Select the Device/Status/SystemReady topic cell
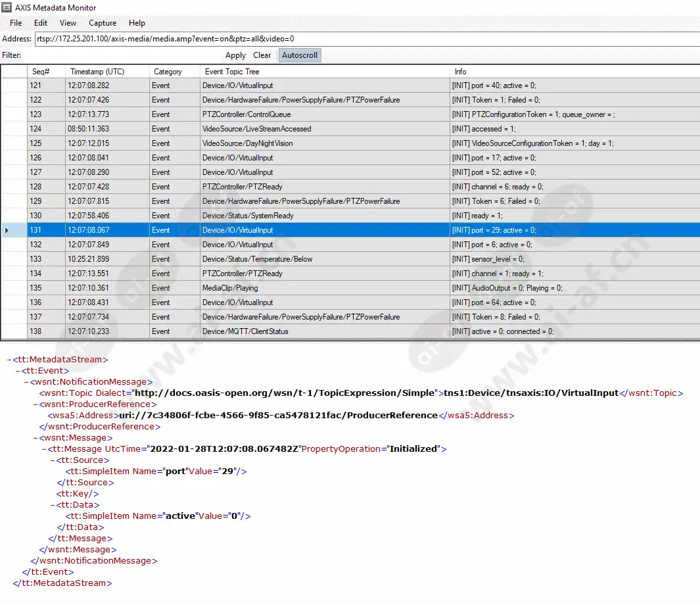Viewport: 700px width, 603px height. [x=325, y=216]
